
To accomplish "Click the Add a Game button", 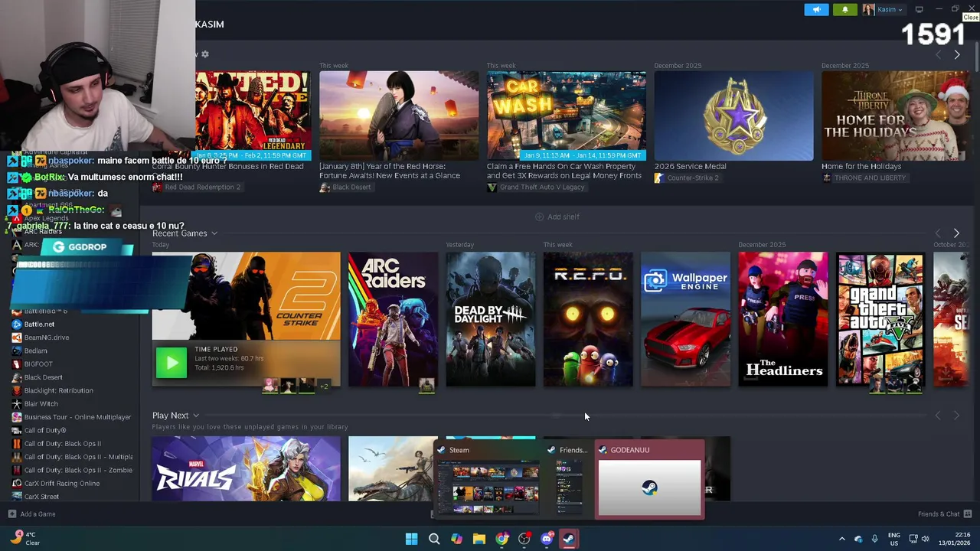I will coord(31,514).
